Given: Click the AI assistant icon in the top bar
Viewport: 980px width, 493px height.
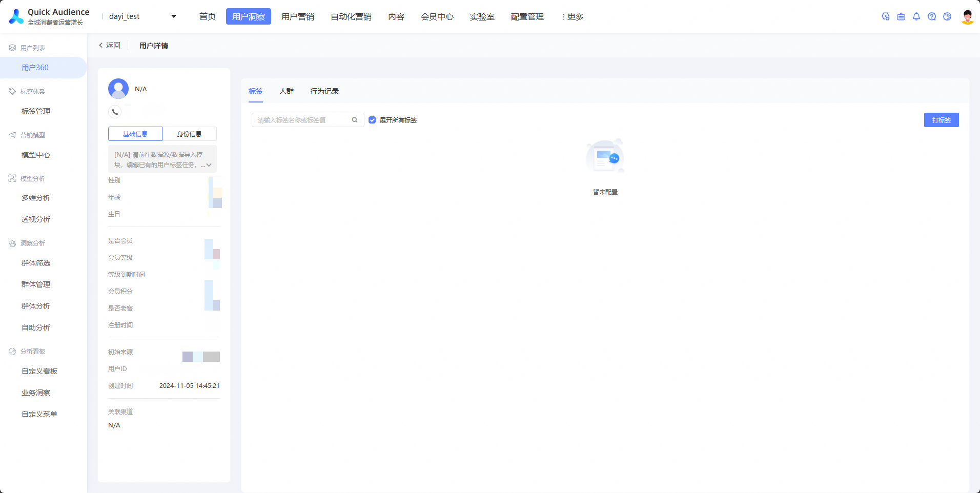Looking at the screenshot, I should 886,16.
